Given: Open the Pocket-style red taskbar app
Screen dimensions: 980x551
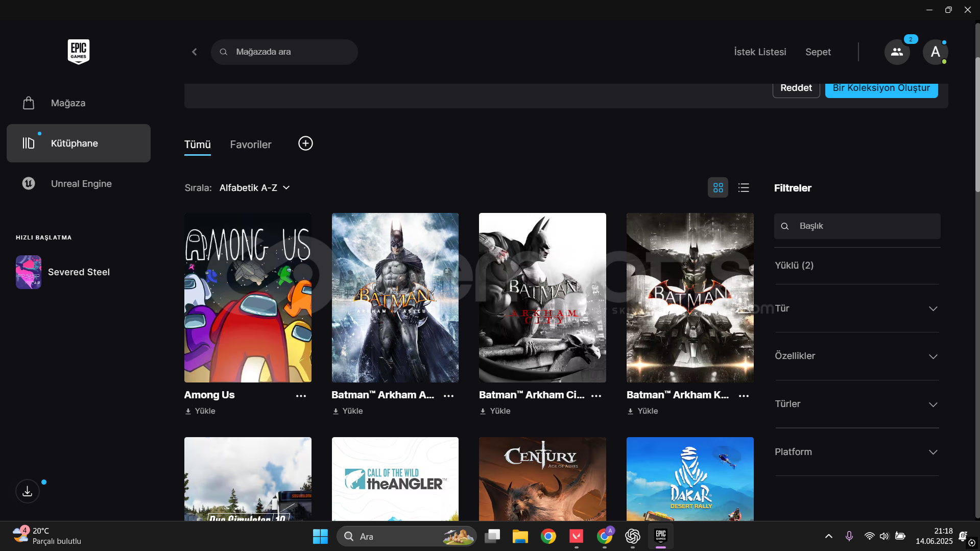Looking at the screenshot, I should (577, 536).
